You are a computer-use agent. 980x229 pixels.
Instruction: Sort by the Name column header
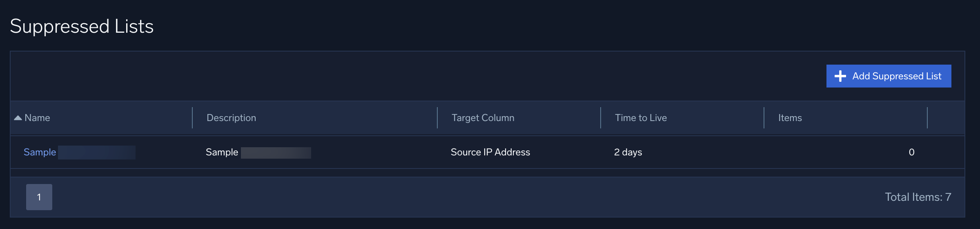click(37, 118)
